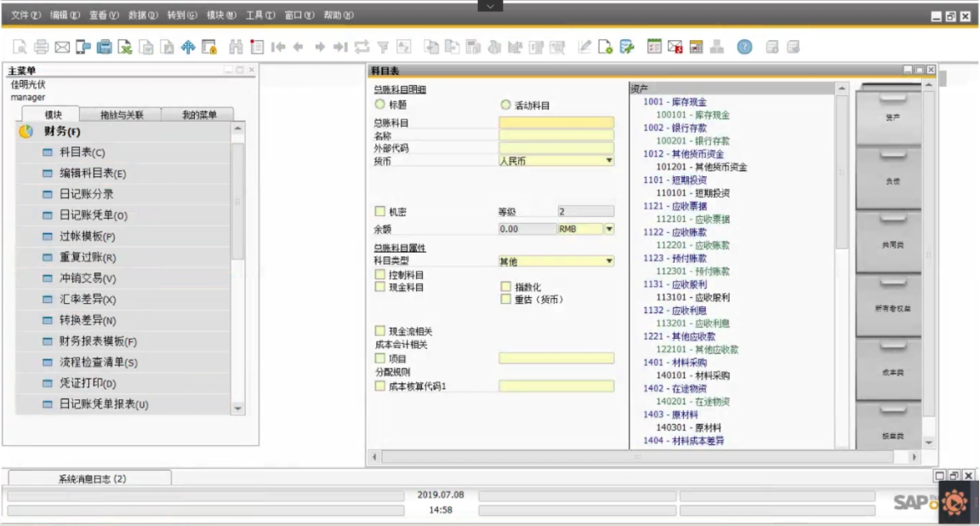Go to next record arrow icon
The height and width of the screenshot is (526, 980).
click(320, 47)
